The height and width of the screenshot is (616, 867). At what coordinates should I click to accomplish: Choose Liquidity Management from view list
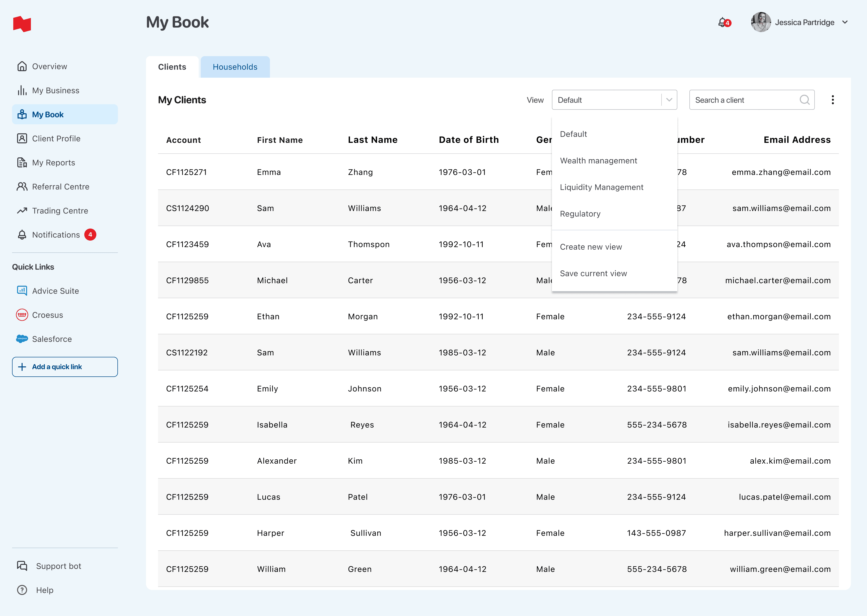(x=601, y=187)
